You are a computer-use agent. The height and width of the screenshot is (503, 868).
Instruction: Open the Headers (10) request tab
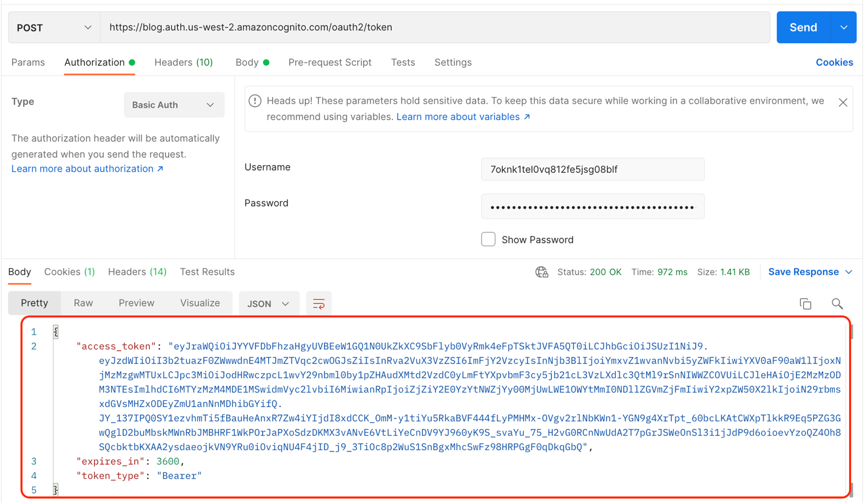pyautogui.click(x=184, y=62)
